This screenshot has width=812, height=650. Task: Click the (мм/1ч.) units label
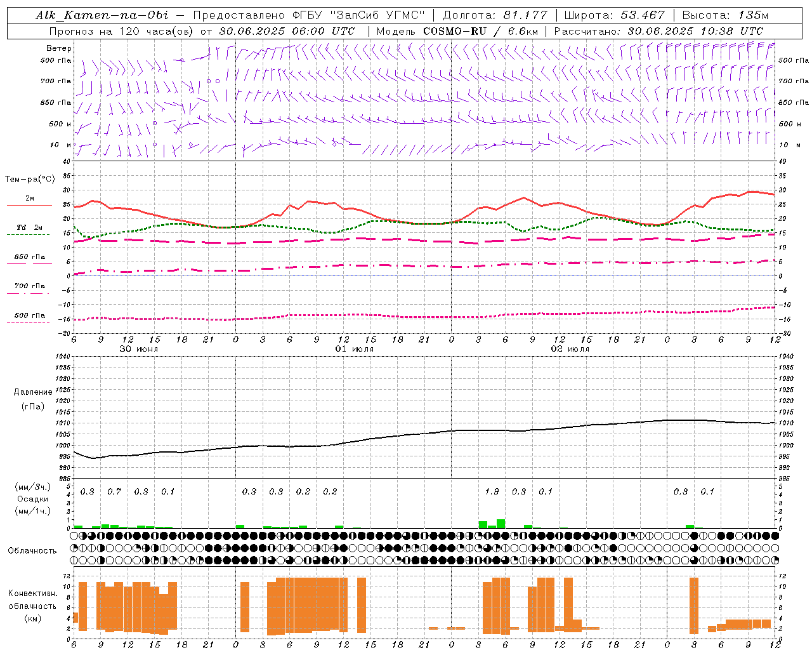[33, 511]
